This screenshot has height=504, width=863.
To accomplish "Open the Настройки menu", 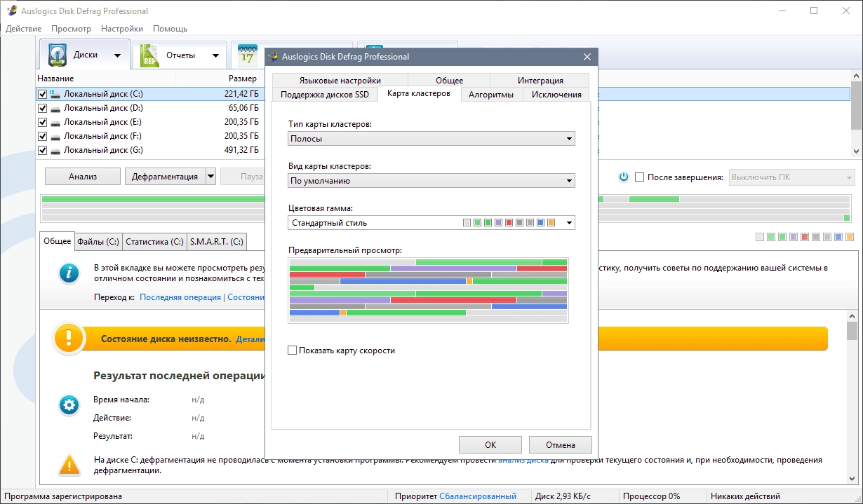I will (122, 29).
